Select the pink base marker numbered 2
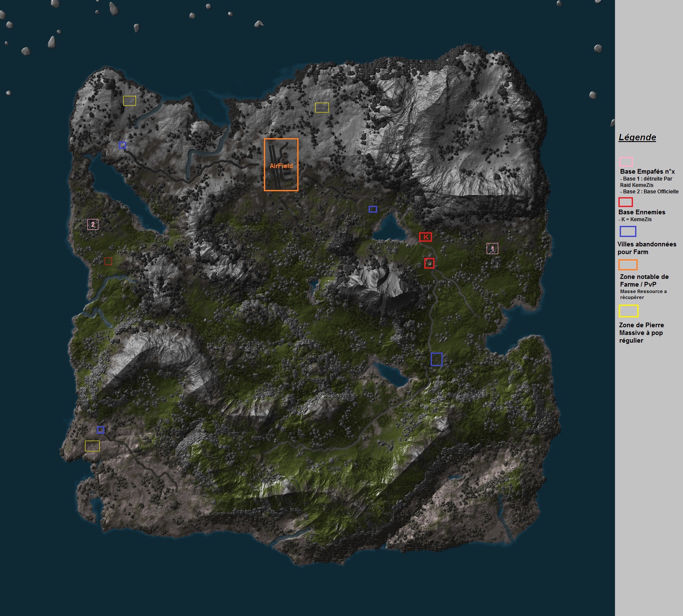The image size is (683, 616). point(93,225)
